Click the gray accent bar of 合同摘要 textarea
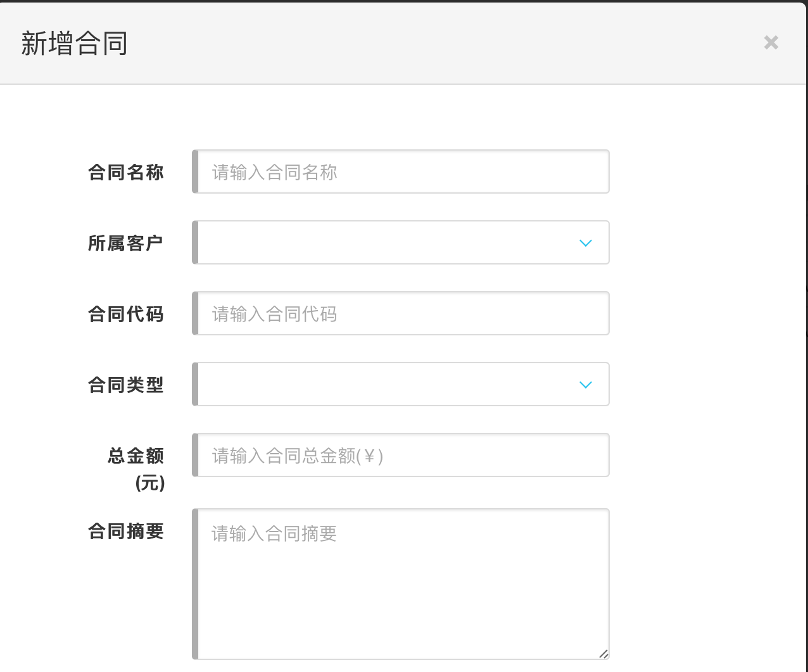Screen dimensions: 808x672 [195, 583]
